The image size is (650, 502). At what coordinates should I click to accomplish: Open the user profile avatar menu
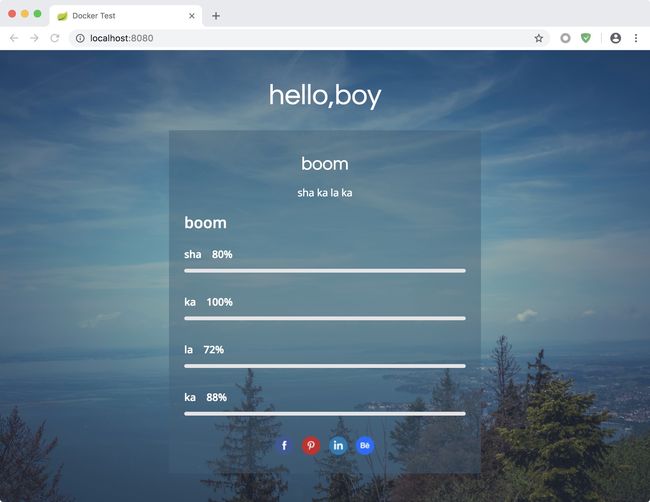[616, 38]
